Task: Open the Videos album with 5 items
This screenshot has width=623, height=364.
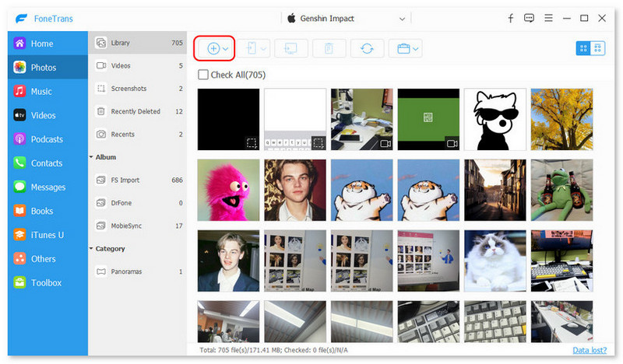Action: point(138,65)
